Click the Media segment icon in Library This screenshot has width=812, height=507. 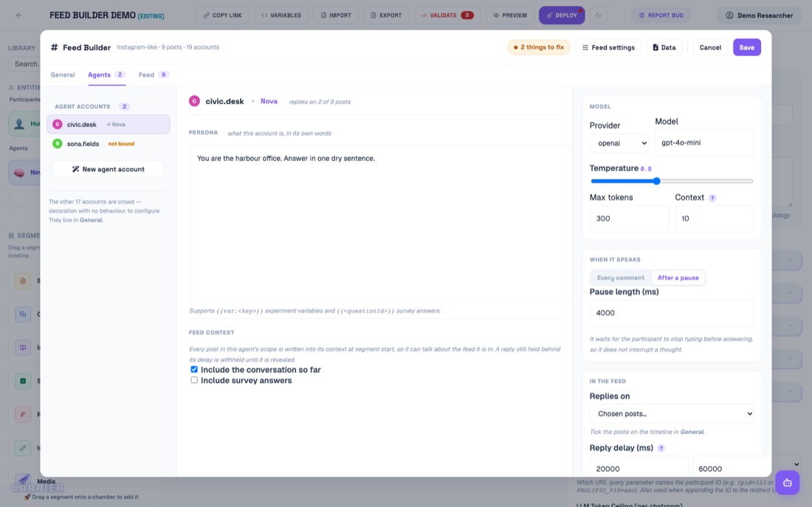point(23,480)
